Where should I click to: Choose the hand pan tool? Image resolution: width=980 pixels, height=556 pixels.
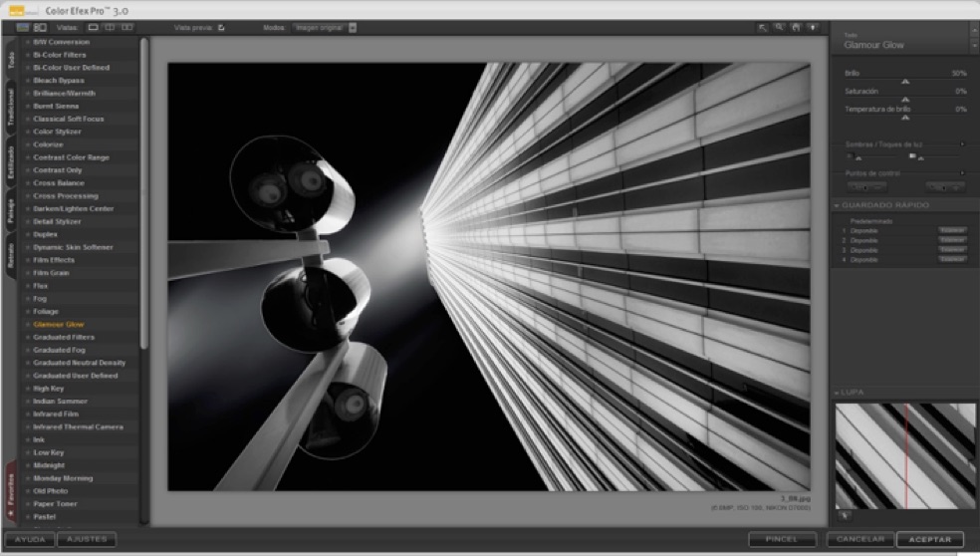(x=797, y=28)
